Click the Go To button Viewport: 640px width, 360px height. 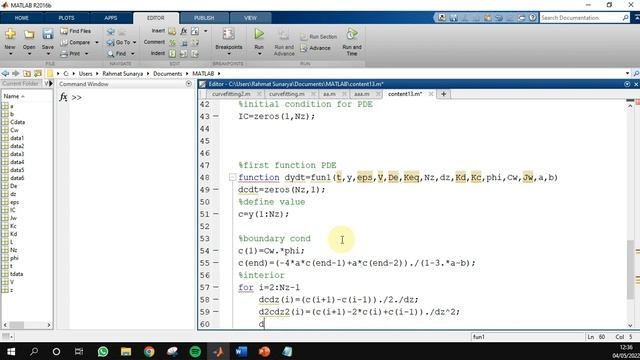pos(119,42)
